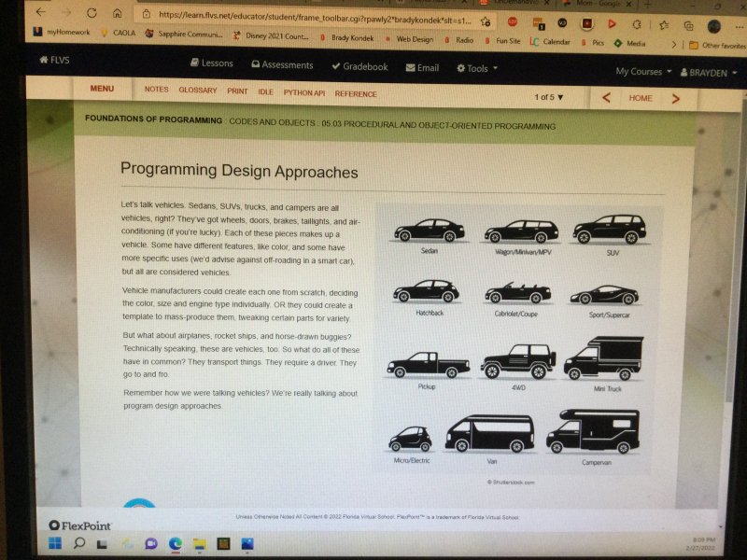Open the Calendar bookmark
Viewport: 747px width, 560px height.
(550, 42)
